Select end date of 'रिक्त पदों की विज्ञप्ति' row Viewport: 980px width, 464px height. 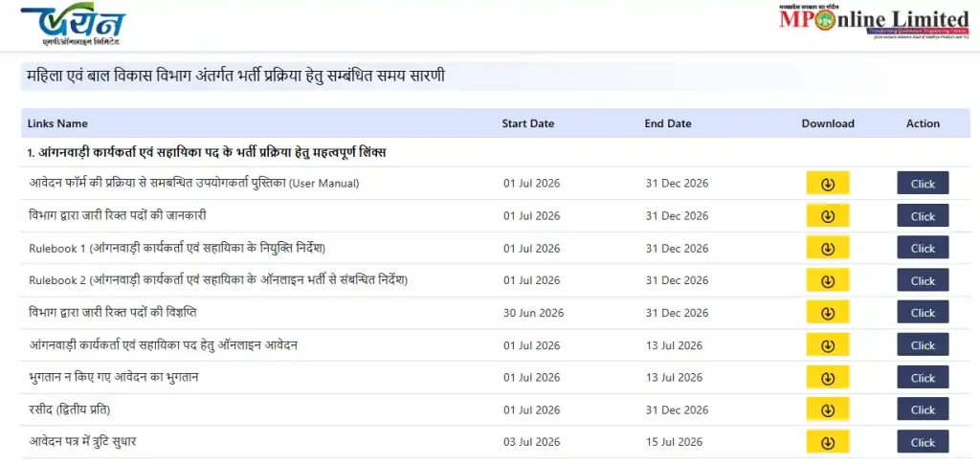(x=678, y=313)
